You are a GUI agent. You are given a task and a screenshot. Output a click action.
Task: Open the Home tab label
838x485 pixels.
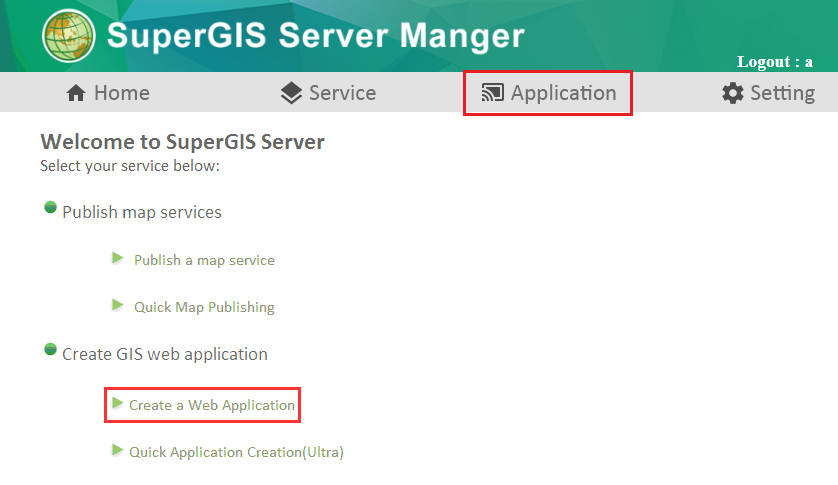pos(122,93)
